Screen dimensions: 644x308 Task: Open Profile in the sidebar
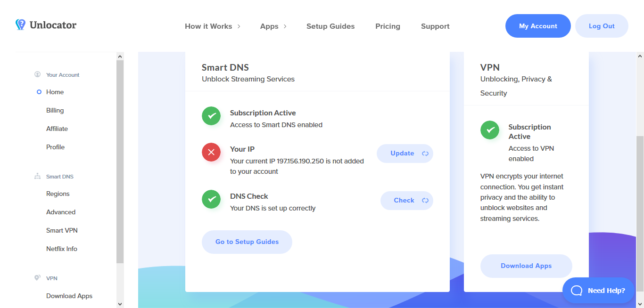pos(55,147)
